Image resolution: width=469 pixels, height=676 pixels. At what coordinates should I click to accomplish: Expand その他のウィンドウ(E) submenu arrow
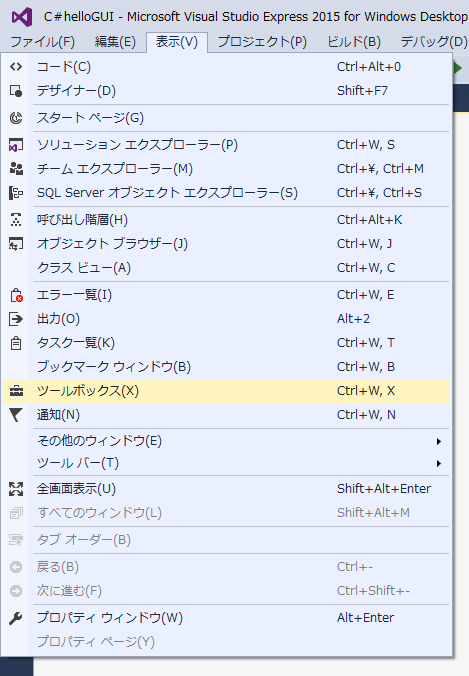point(438,441)
